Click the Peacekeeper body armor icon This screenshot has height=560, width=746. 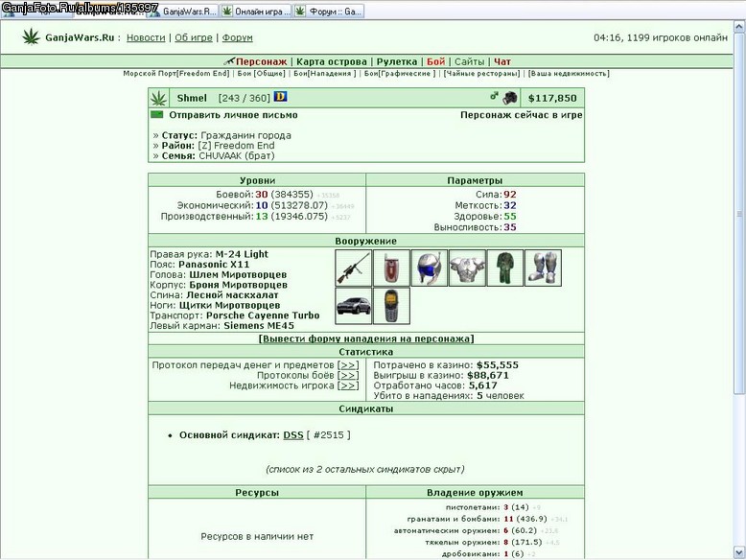[467, 268]
